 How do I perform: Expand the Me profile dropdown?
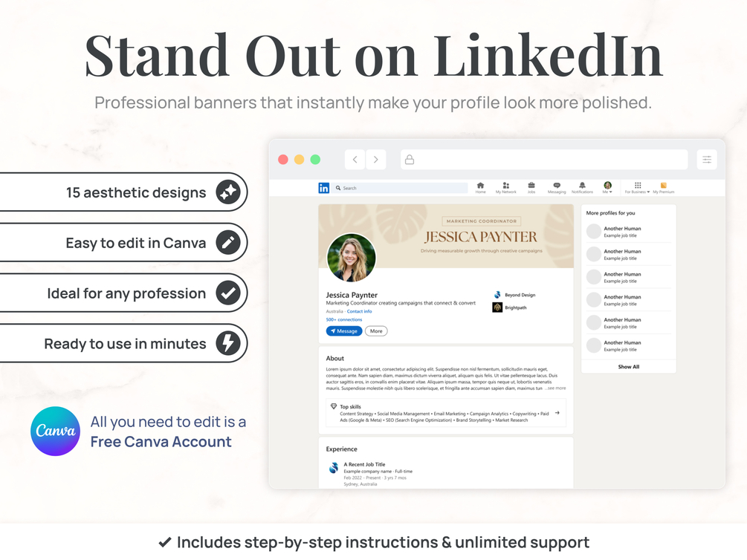coord(607,188)
